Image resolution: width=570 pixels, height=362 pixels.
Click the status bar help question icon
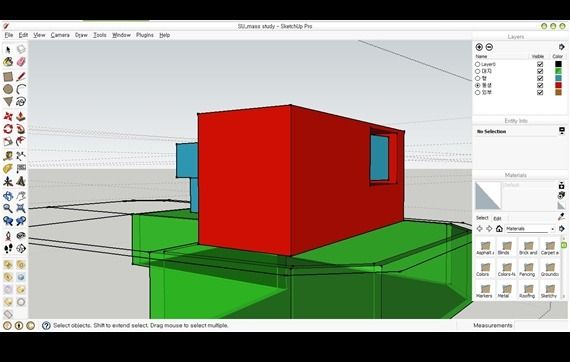click(x=46, y=325)
